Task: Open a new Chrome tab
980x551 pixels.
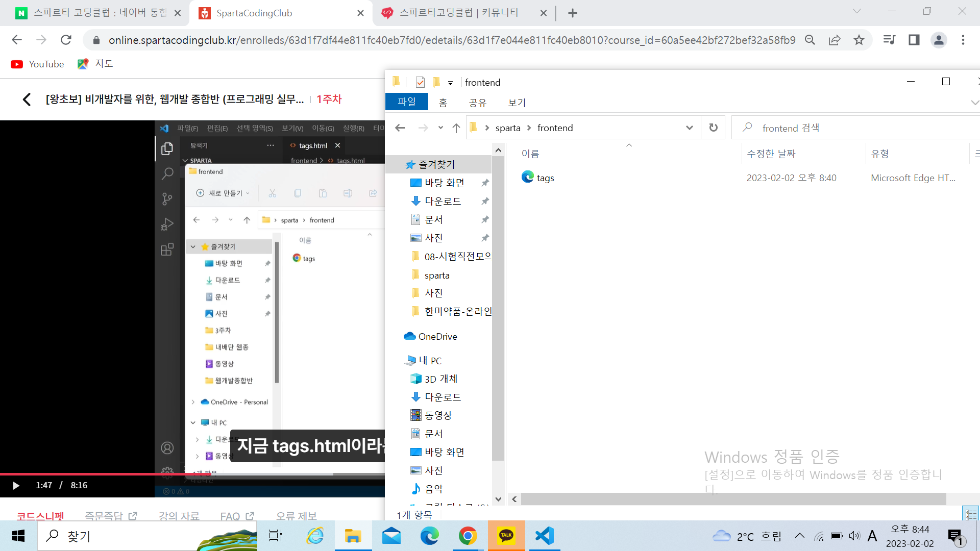Action: (573, 13)
